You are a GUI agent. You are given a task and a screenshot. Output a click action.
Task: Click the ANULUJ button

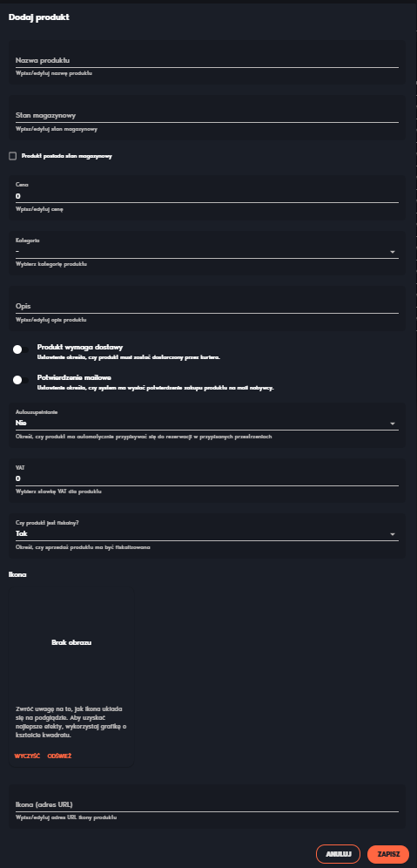pos(338,853)
